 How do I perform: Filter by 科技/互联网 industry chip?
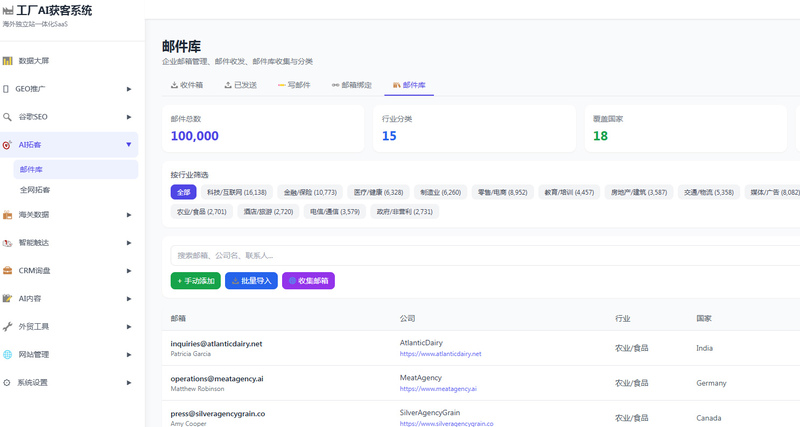tap(237, 192)
